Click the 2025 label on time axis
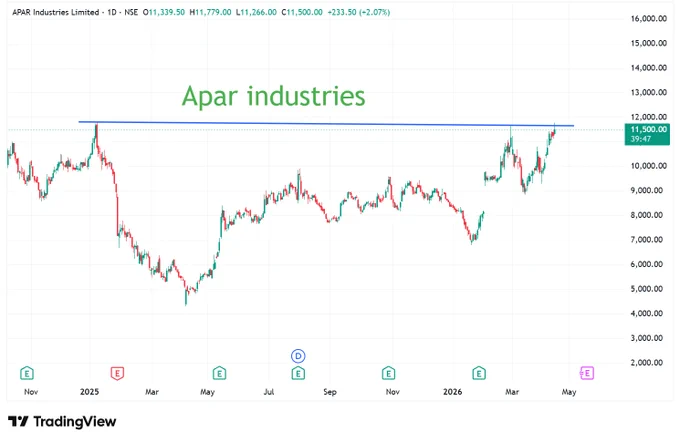 pos(89,392)
